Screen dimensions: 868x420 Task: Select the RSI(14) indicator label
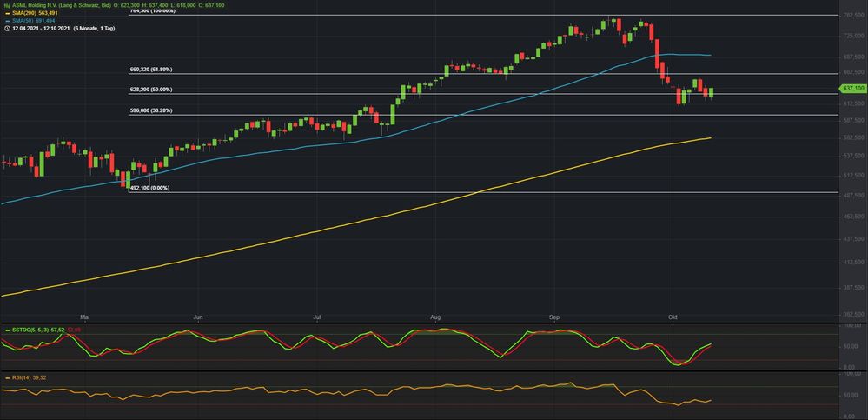click(23, 377)
